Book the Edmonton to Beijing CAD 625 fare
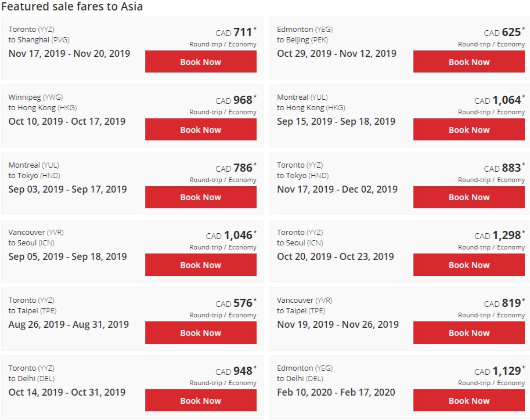Screen dimensions: 530x420 469,61
